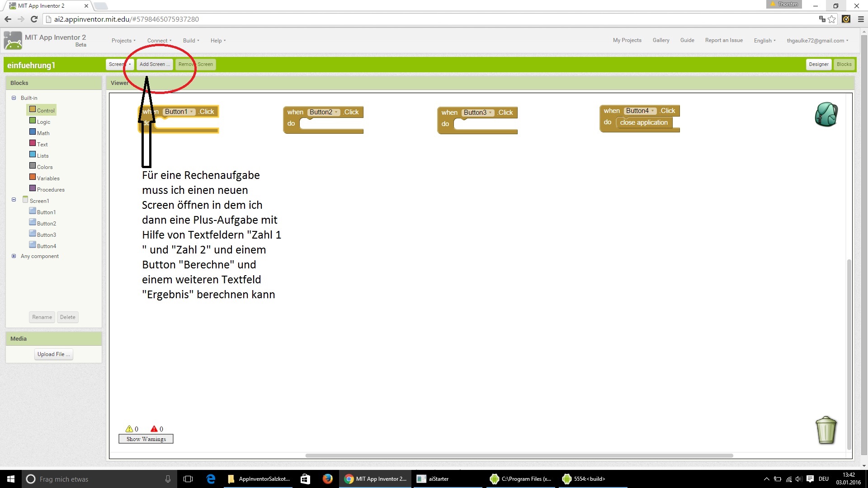The width and height of the screenshot is (868, 488).
Task: Open the Gallery link
Action: tap(660, 40)
